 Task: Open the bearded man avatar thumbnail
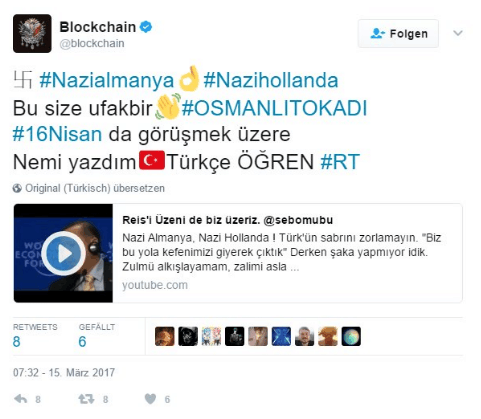point(304,336)
